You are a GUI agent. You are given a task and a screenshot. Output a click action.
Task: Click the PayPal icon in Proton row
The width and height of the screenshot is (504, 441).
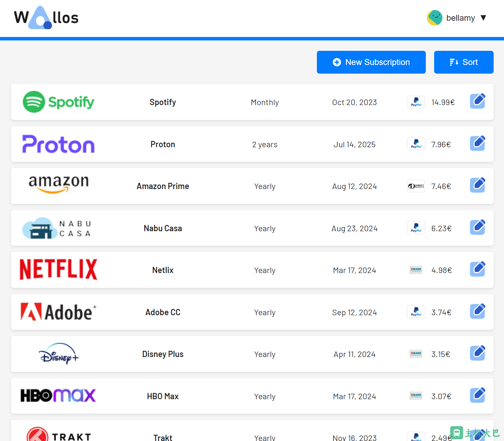(x=416, y=144)
